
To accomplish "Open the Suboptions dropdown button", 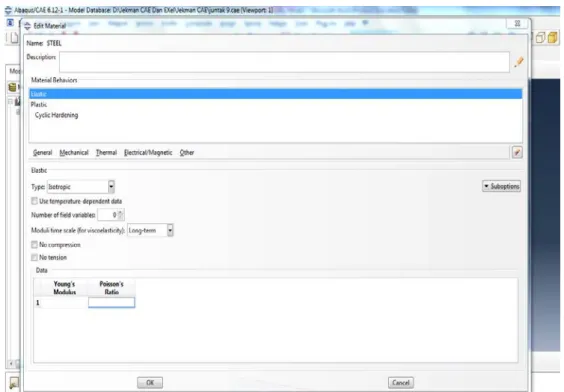I will 501,186.
